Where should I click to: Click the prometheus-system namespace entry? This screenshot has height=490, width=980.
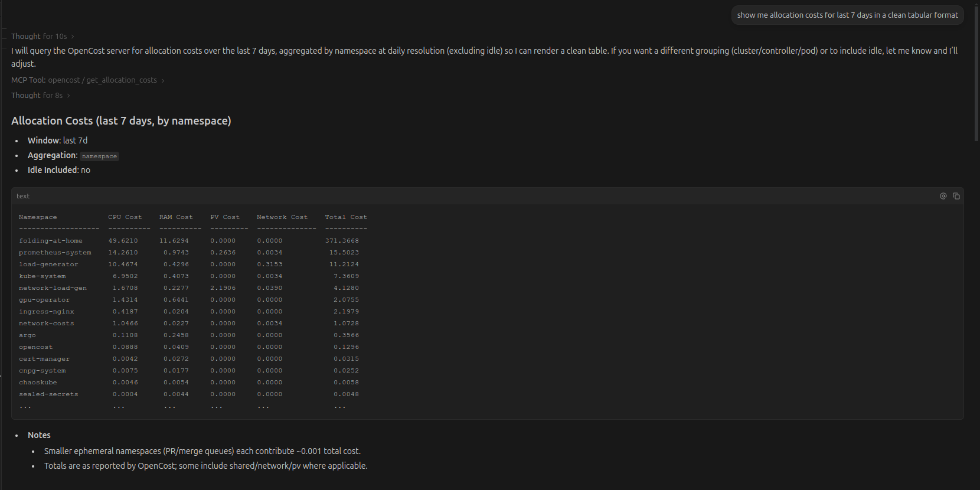pyautogui.click(x=55, y=253)
